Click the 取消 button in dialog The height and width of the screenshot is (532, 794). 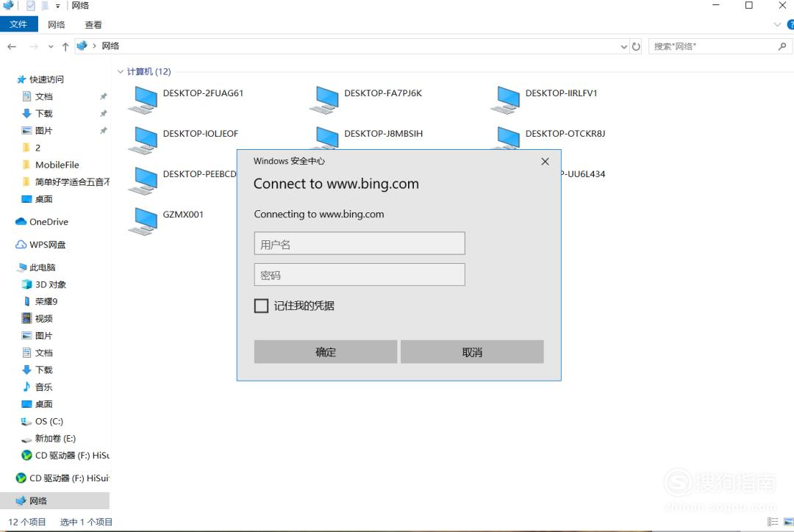pos(472,352)
